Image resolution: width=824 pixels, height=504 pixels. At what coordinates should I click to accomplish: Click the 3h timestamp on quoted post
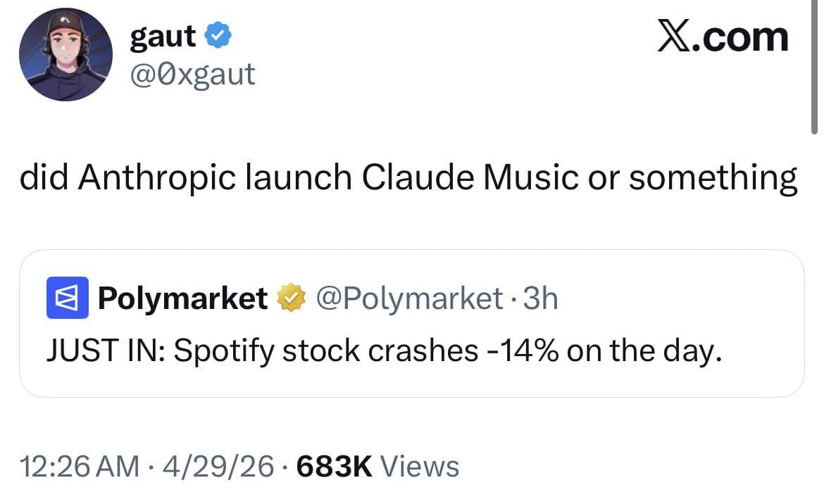(541, 298)
